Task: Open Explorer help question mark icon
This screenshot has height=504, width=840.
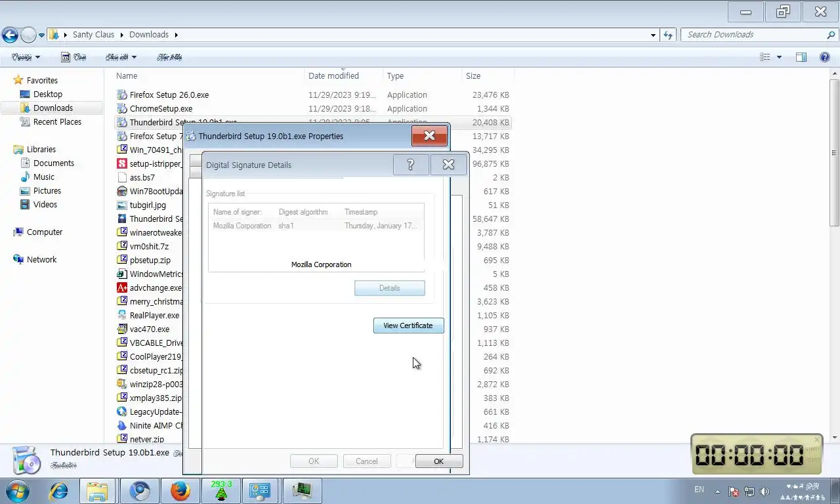Action: pos(825,57)
